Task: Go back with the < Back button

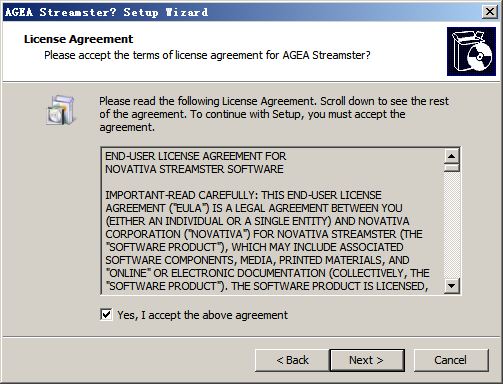Action: (292, 360)
